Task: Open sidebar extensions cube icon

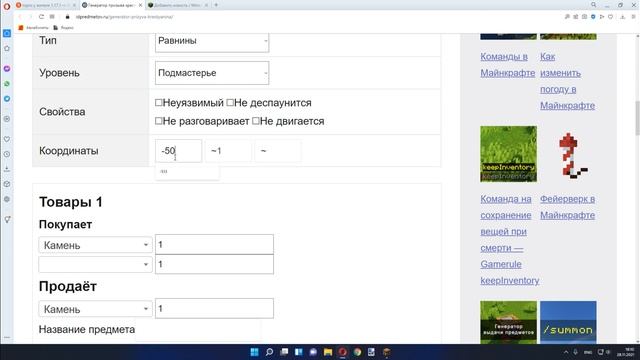Action: (7, 184)
